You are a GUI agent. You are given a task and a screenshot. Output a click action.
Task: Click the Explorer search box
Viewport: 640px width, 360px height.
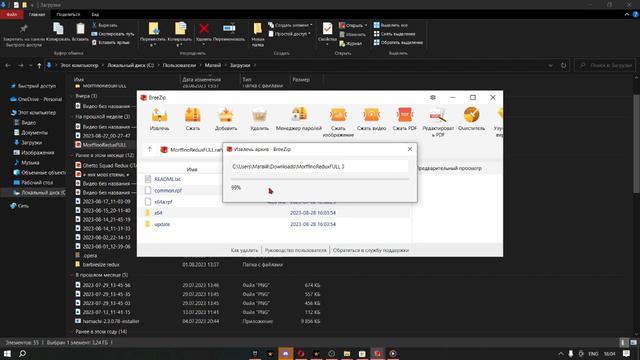(x=605, y=65)
